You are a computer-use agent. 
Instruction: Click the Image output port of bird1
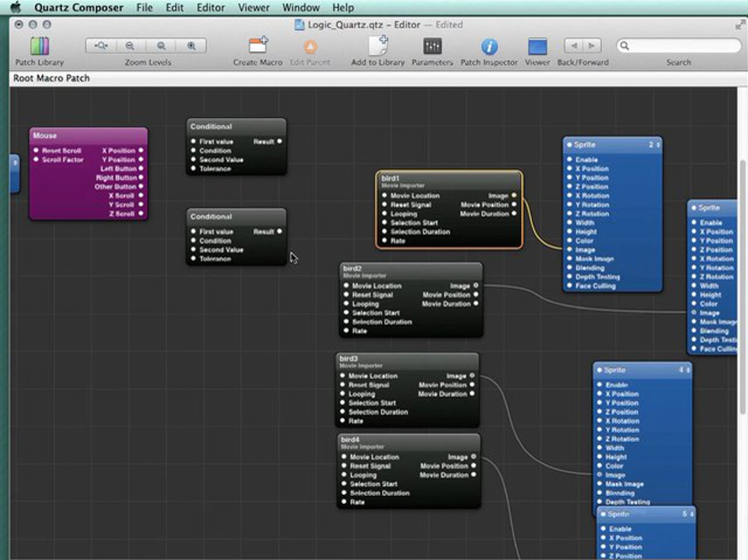point(514,195)
